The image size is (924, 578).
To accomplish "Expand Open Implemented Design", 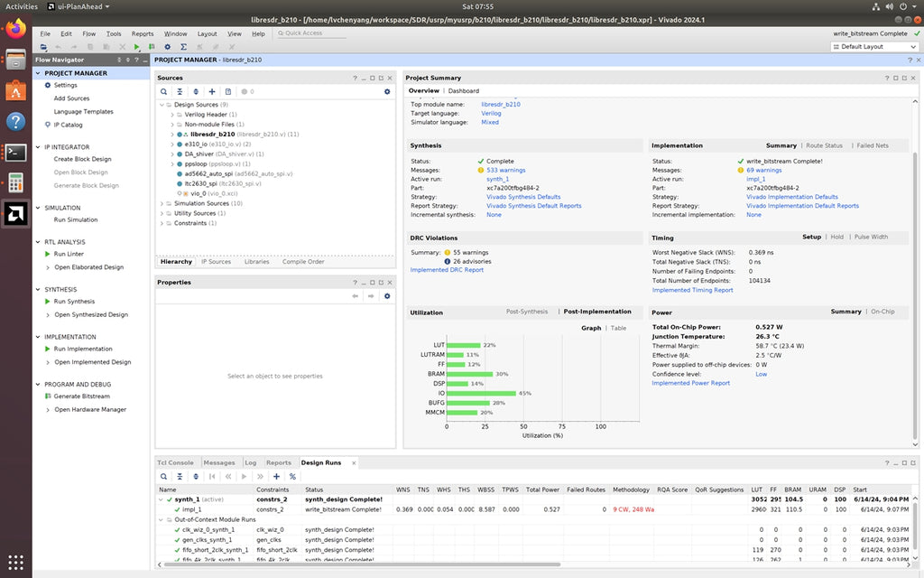I will tap(48, 362).
